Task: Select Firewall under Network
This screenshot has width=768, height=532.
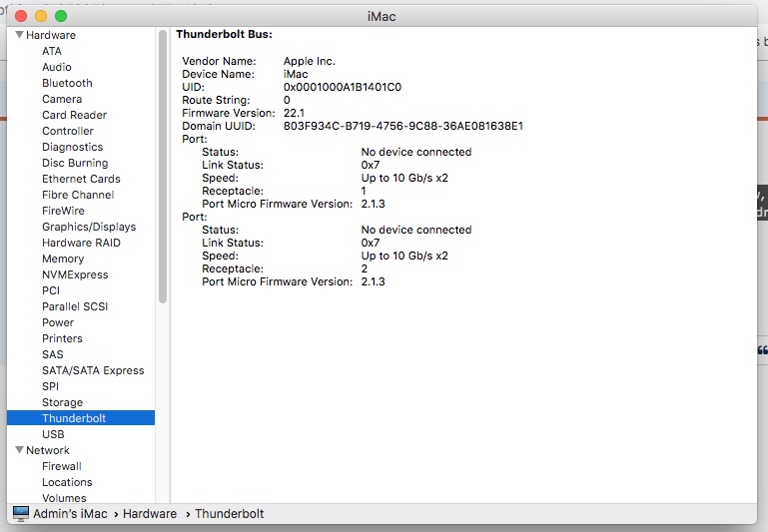Action: pyautogui.click(x=62, y=466)
